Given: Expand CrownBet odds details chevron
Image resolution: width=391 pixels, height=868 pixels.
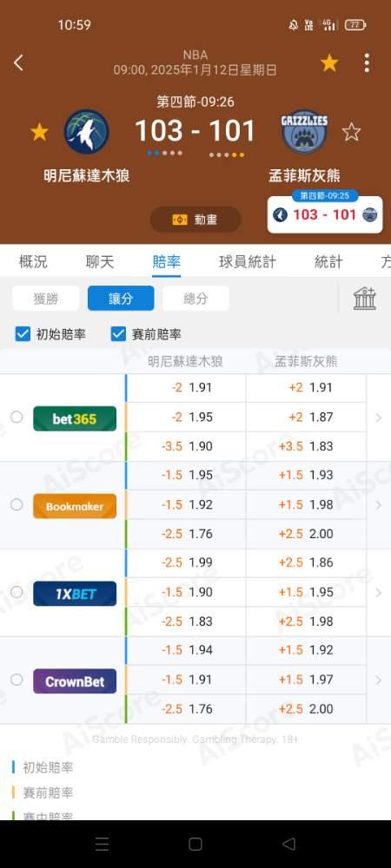Looking at the screenshot, I should [379, 680].
